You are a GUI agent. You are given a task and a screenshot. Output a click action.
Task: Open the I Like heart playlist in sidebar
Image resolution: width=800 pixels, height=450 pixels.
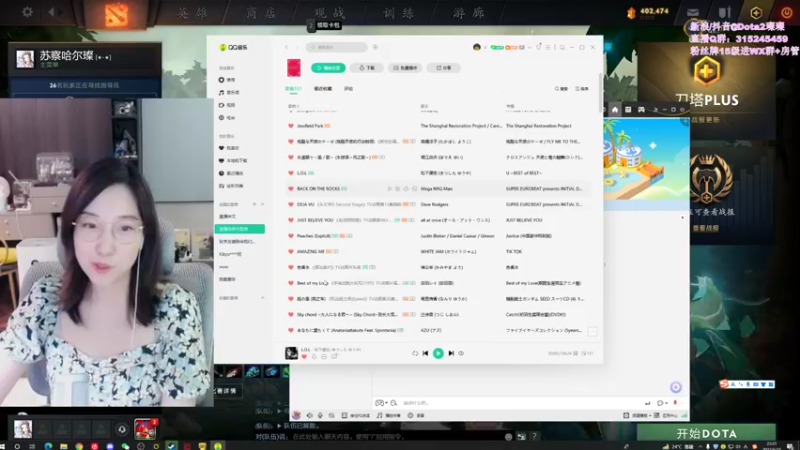click(x=229, y=148)
